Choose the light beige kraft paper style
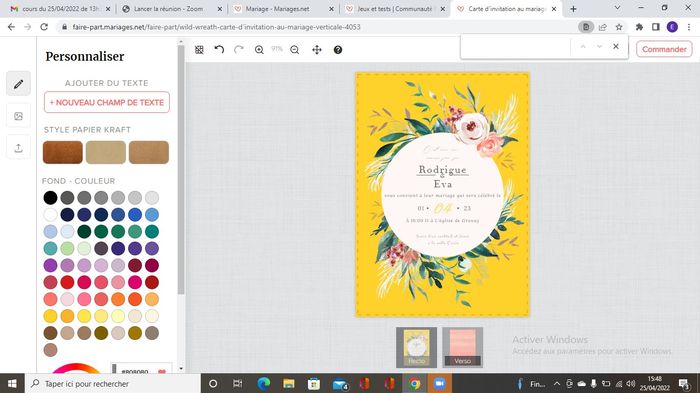The height and width of the screenshot is (393, 700). click(x=106, y=152)
